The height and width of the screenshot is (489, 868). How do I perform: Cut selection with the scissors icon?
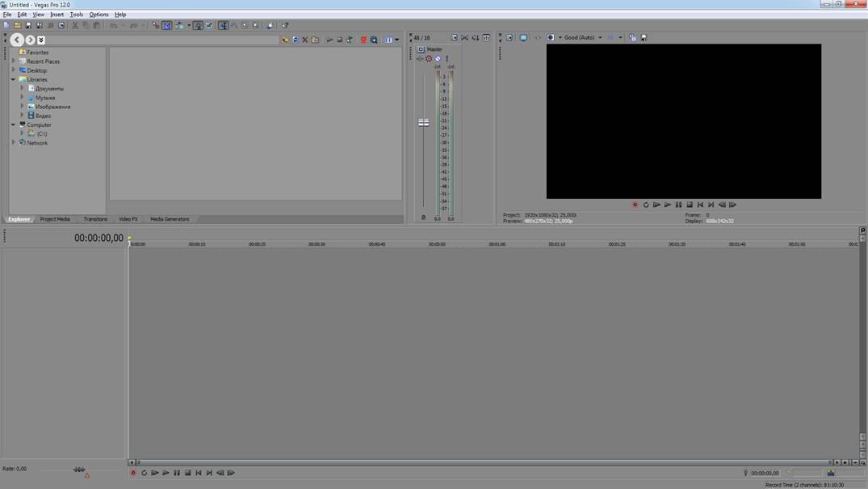[75, 26]
